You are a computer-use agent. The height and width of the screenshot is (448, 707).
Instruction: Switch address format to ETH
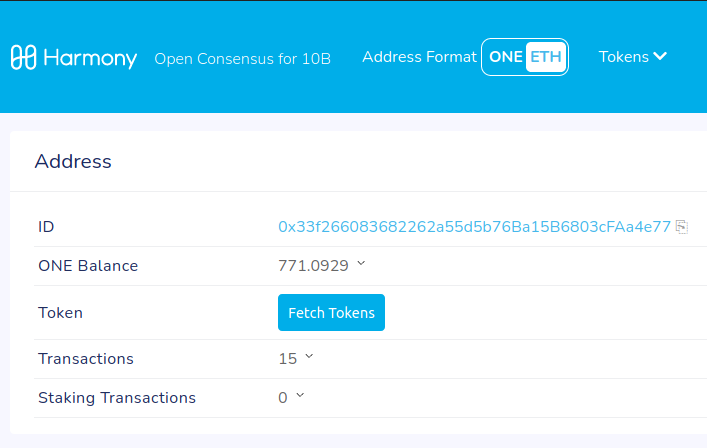point(546,57)
